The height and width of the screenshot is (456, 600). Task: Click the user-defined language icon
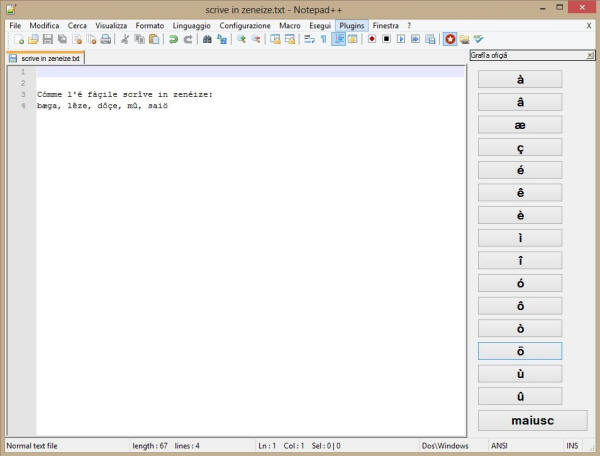(353, 39)
